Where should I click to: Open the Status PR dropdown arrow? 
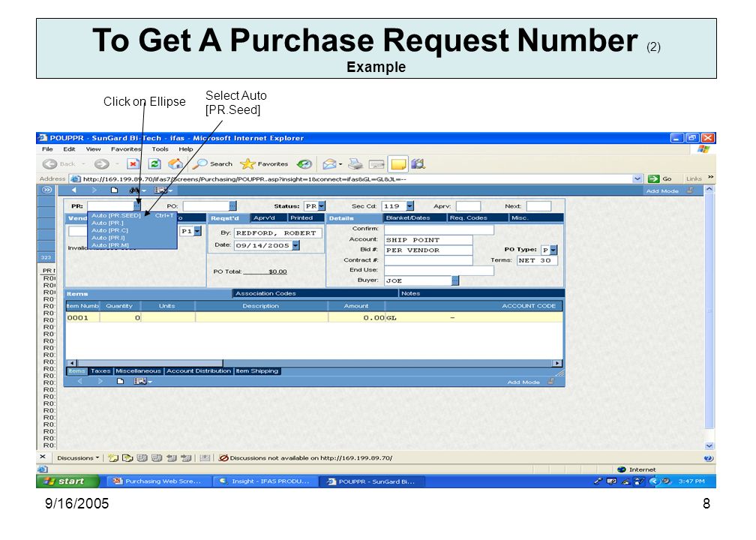click(x=322, y=205)
